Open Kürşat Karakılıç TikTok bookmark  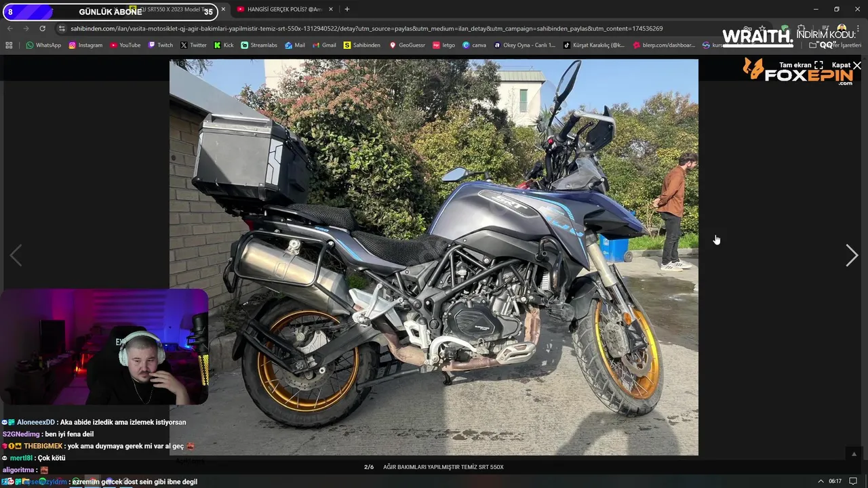pos(594,45)
